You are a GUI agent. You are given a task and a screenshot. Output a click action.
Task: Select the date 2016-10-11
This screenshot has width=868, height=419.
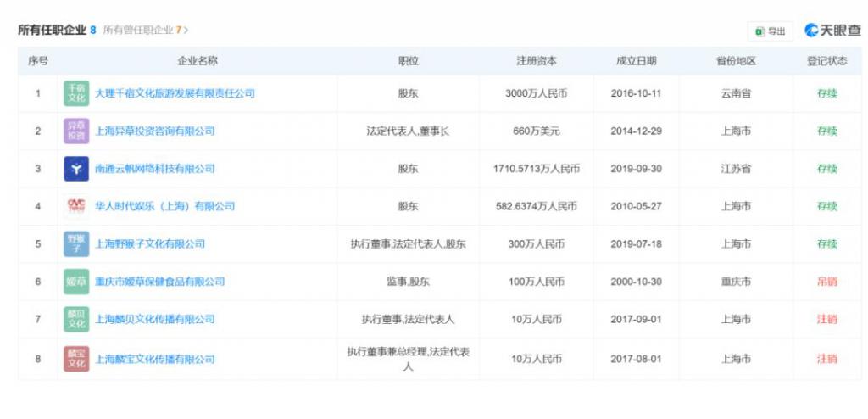coord(636,93)
